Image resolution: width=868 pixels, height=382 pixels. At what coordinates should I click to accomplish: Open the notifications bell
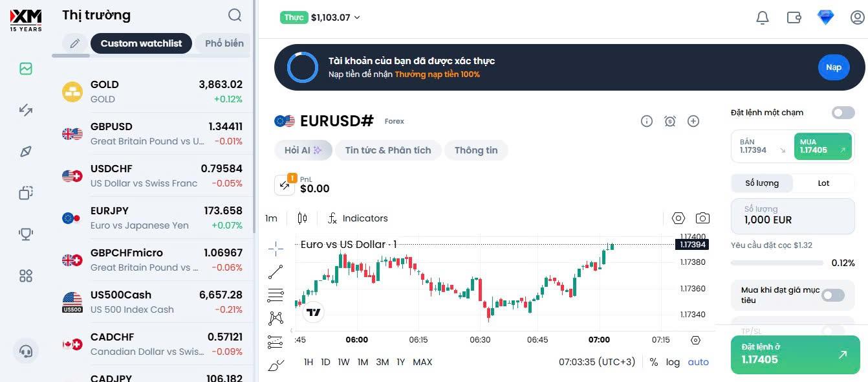point(763,17)
